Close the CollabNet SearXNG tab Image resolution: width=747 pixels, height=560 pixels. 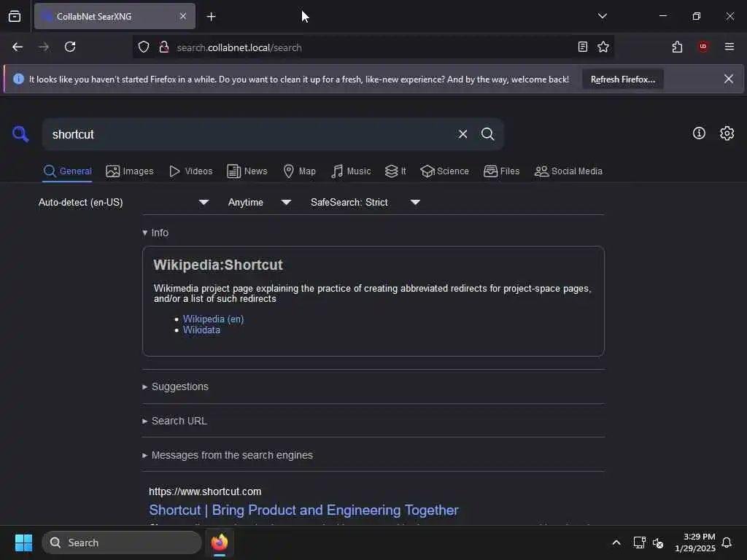pos(183,16)
